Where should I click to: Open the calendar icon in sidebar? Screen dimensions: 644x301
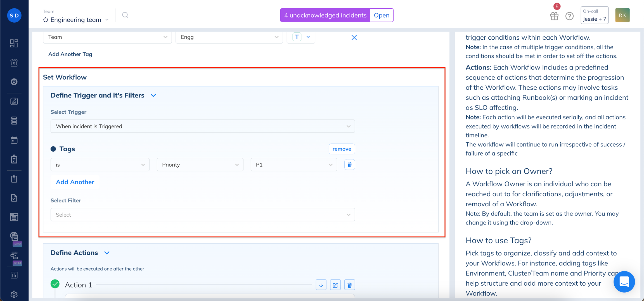click(x=14, y=140)
